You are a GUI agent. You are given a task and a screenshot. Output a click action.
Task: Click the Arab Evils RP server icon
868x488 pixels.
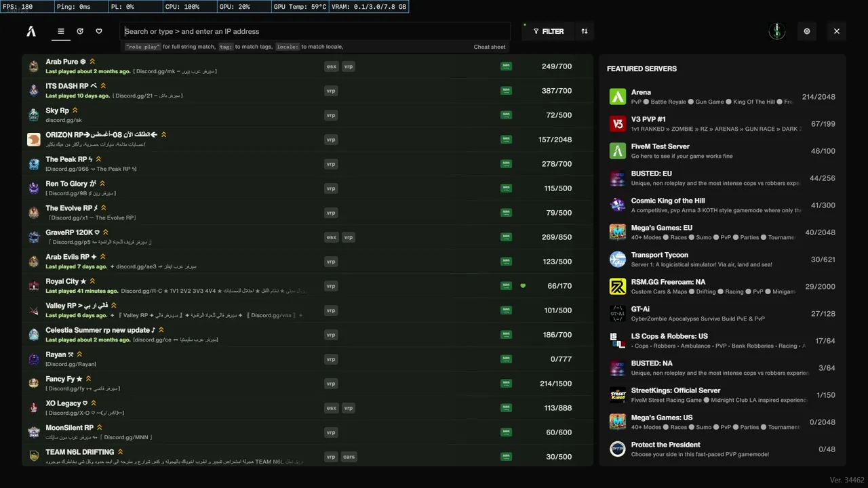34,262
